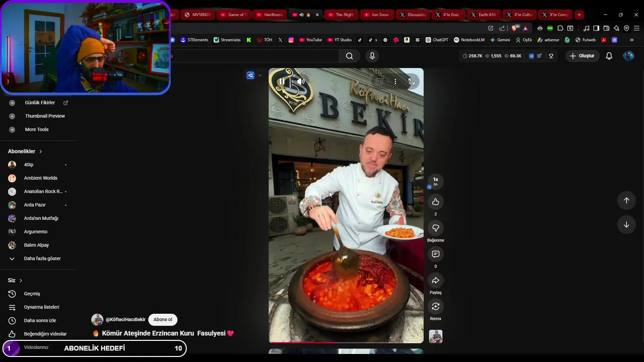Open Streamlabs bookmark
The height and width of the screenshot is (362, 644).
point(227,40)
